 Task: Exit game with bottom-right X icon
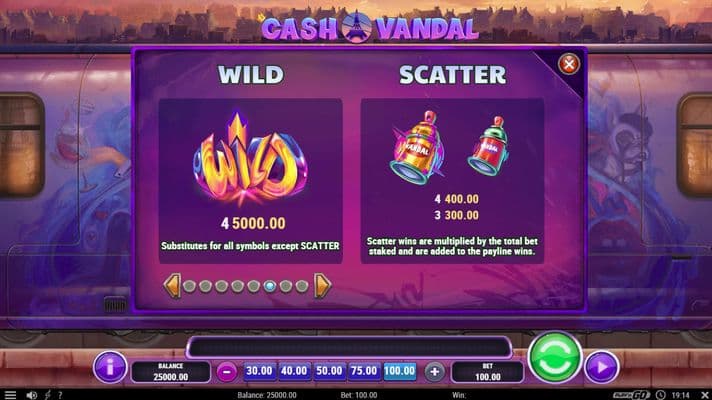704,395
